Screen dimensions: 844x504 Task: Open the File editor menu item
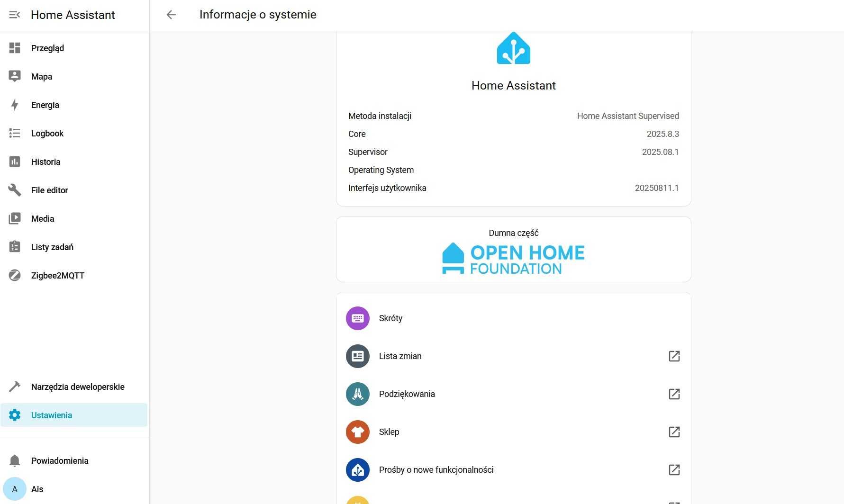click(74, 190)
